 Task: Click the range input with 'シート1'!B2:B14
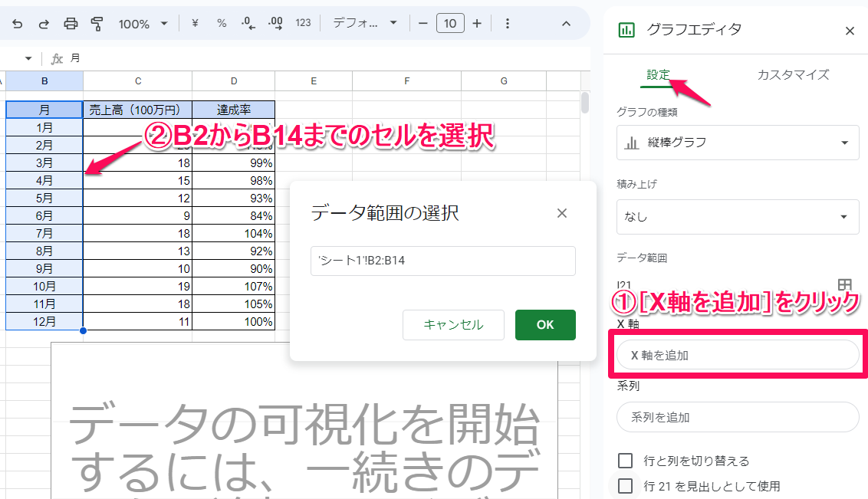(x=443, y=261)
